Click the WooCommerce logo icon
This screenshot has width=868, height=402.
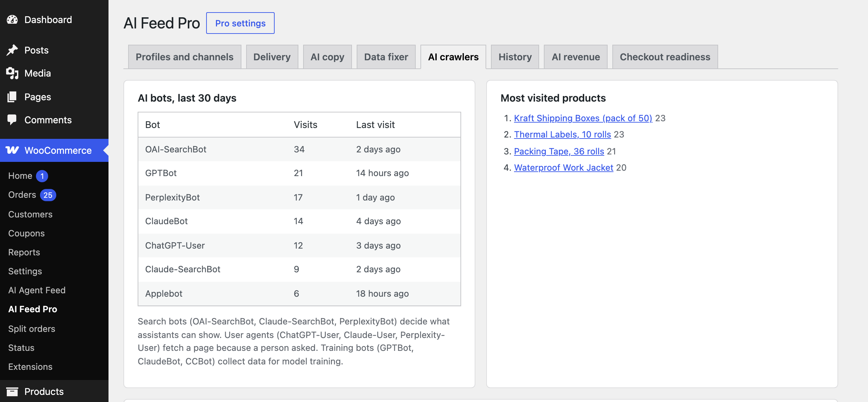13,150
